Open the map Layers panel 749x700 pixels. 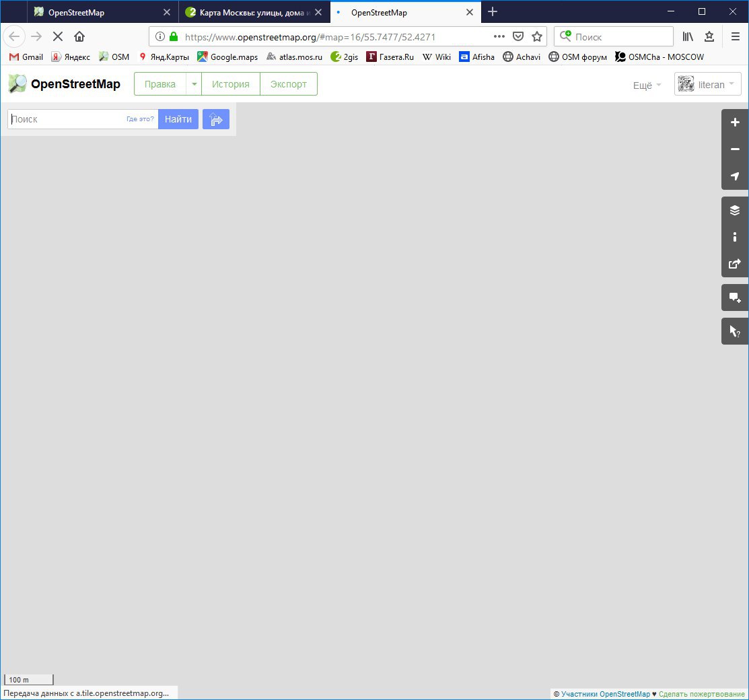(735, 210)
